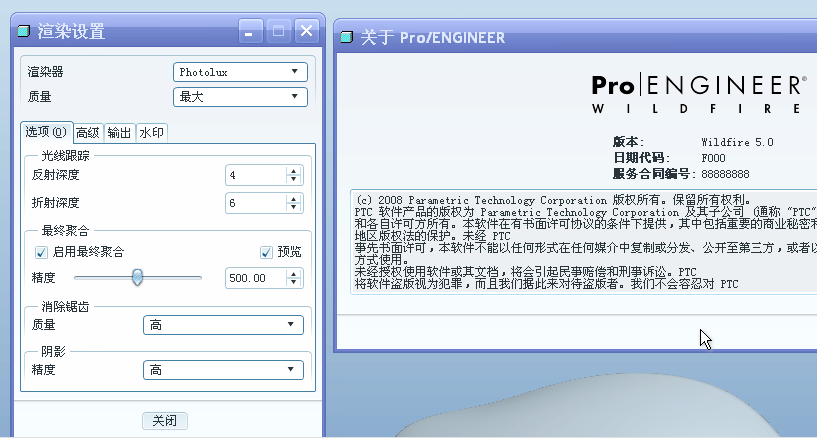Image resolution: width=817 pixels, height=438 pixels.
Task: Click the F000 date code text
Action: 713,158
